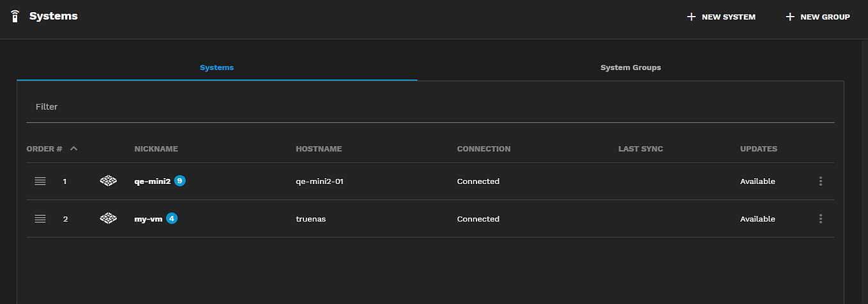Click the Systems remote icon in header
This screenshot has height=304, width=868.
(15, 17)
